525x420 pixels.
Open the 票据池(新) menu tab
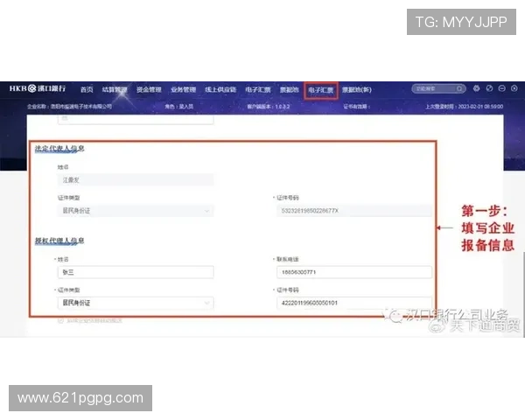point(357,89)
